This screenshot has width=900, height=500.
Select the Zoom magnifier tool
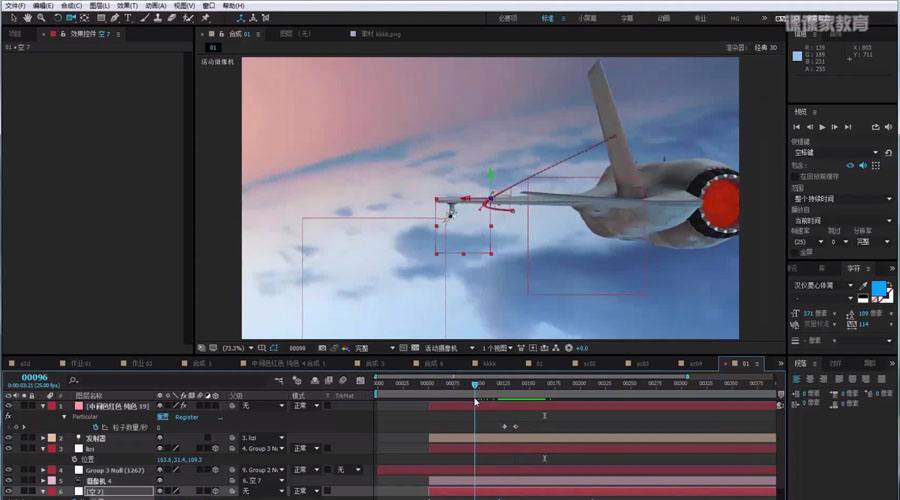[x=42, y=17]
